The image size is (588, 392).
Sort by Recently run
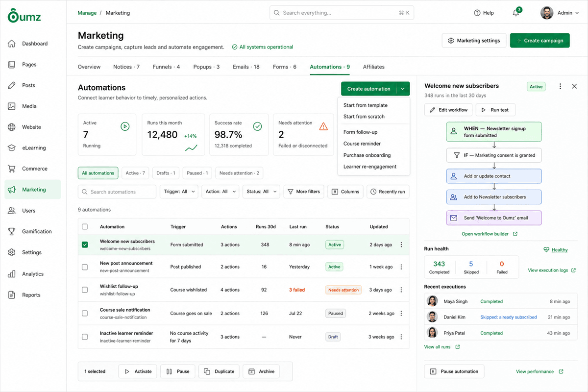tap(388, 192)
